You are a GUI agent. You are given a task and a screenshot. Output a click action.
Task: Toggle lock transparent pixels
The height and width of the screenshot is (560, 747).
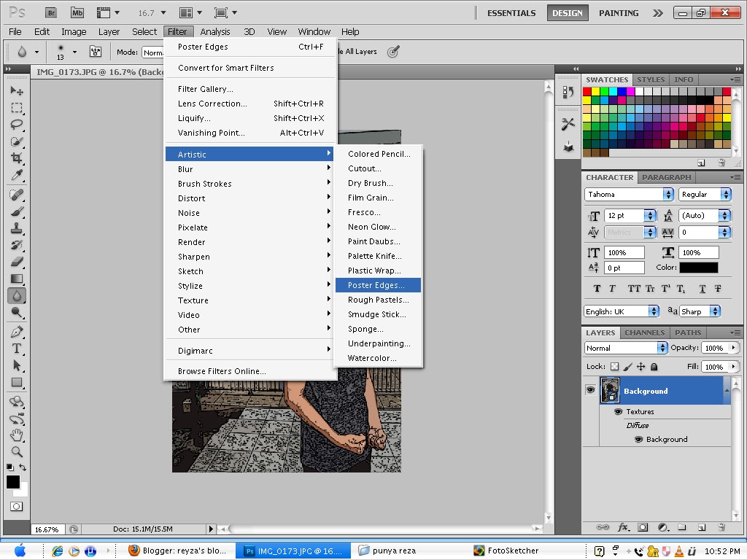click(x=614, y=366)
